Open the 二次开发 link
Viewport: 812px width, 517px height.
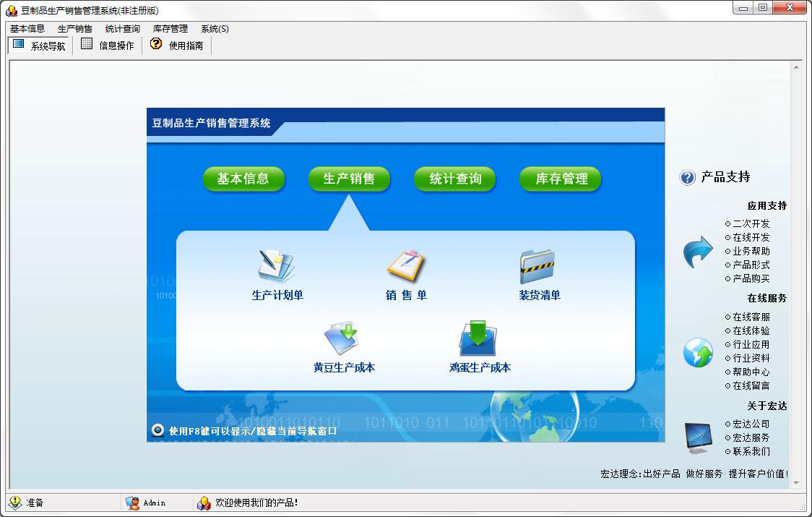click(747, 223)
